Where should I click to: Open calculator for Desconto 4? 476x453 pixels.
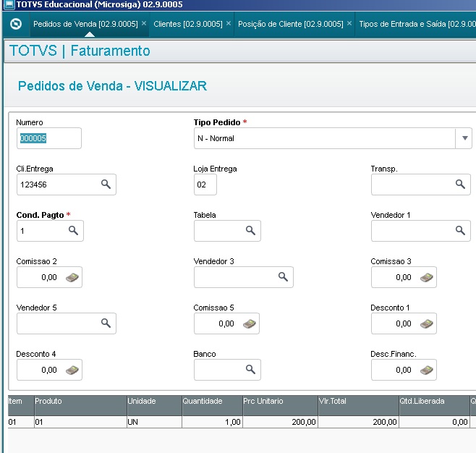tap(72, 370)
